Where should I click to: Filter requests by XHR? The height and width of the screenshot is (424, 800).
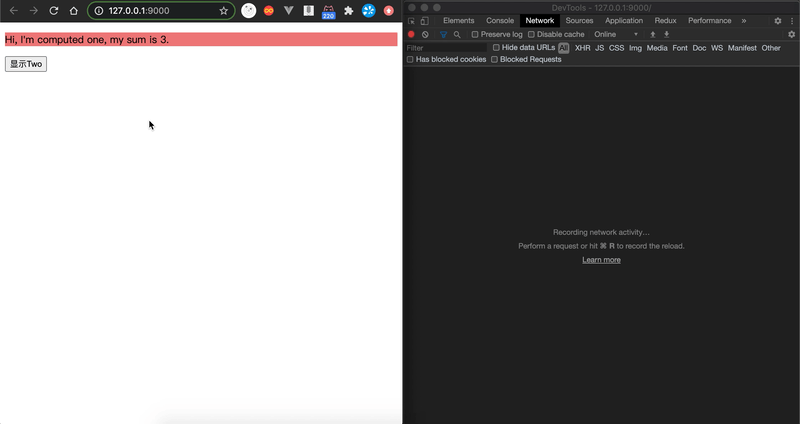coord(583,48)
